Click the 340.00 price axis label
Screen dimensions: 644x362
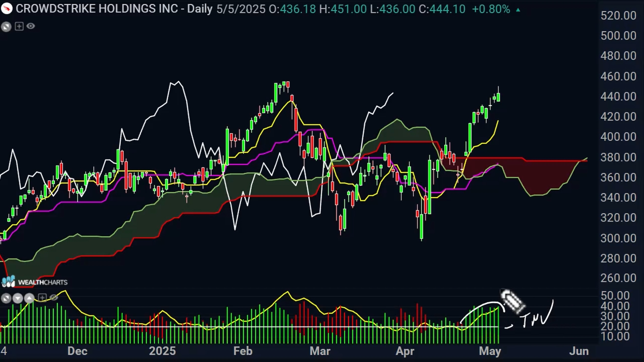pyautogui.click(x=619, y=197)
